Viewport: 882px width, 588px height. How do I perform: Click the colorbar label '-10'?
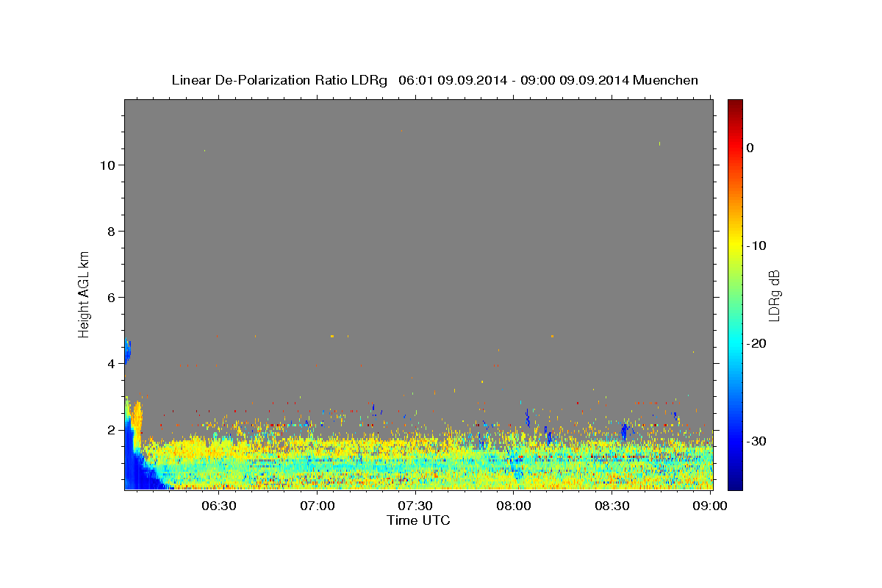[x=757, y=245]
